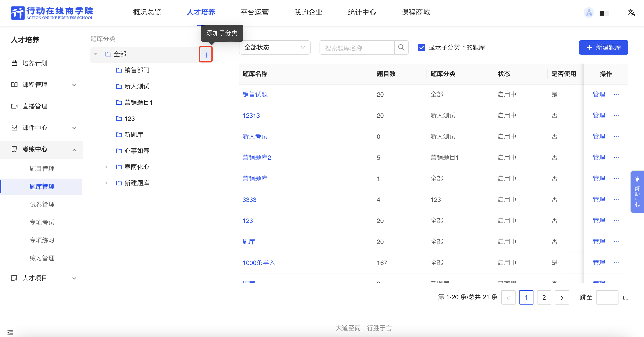Go to next page arrow
This screenshot has height=337, width=644.
click(x=562, y=297)
